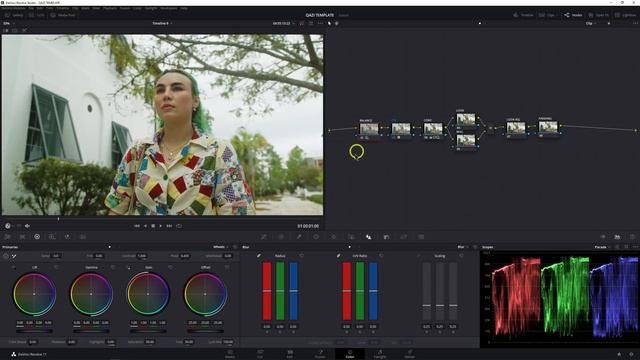Open the Curves palette
This screenshot has width=640, height=360.
(264, 237)
